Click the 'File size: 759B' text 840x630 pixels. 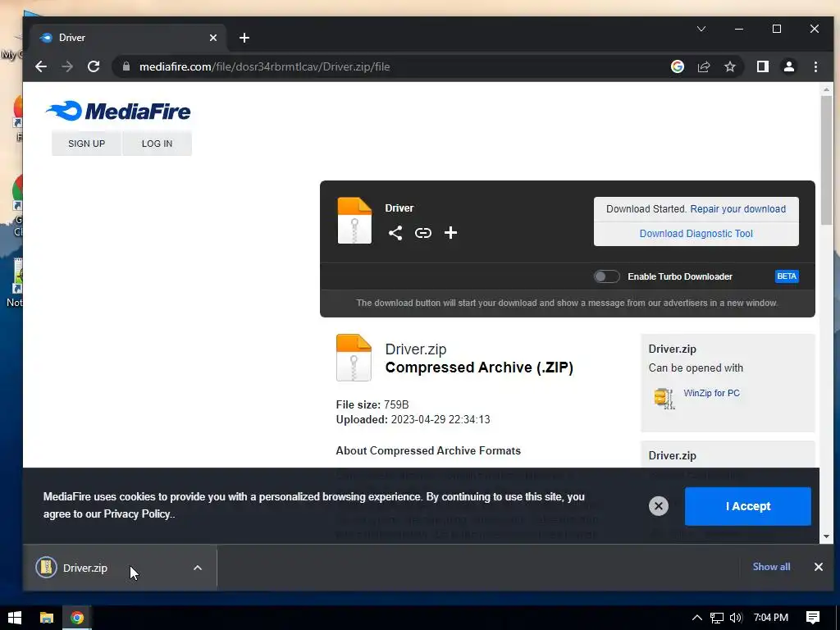[x=372, y=404]
